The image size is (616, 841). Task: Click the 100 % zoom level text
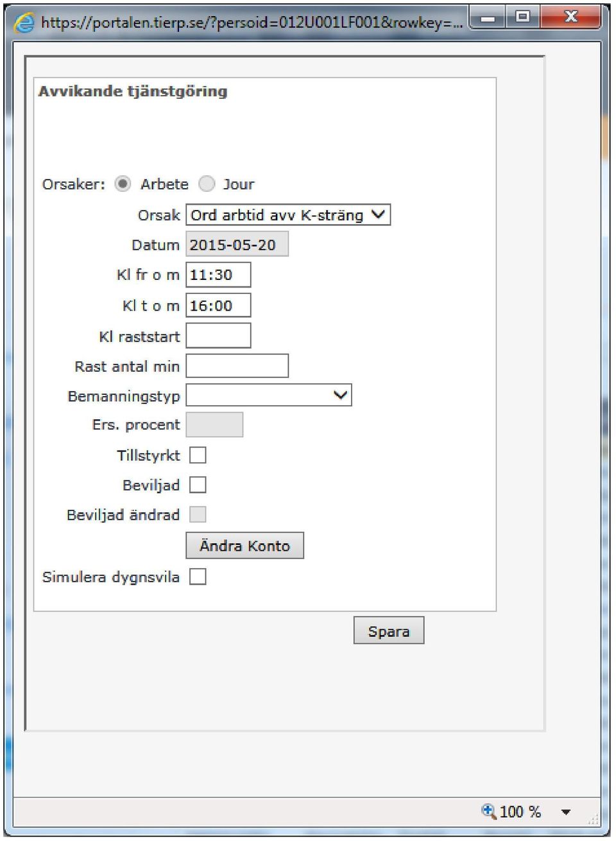click(520, 812)
